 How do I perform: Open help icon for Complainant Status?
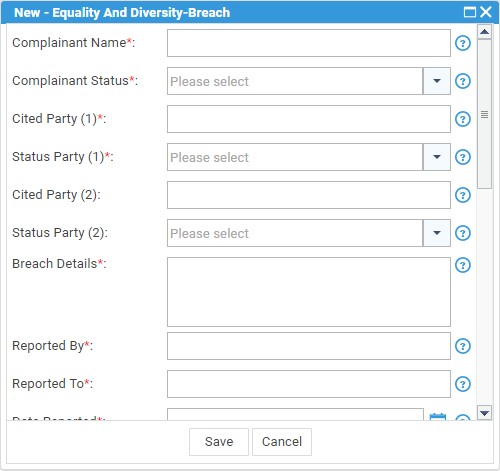(463, 81)
